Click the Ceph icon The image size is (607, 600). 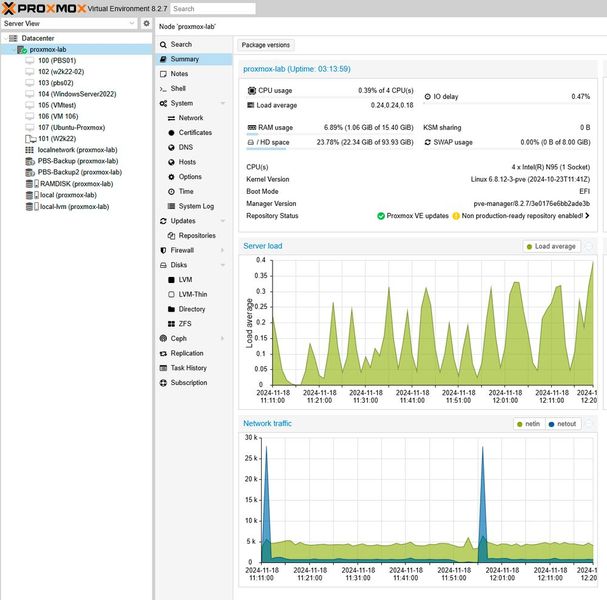point(163,339)
